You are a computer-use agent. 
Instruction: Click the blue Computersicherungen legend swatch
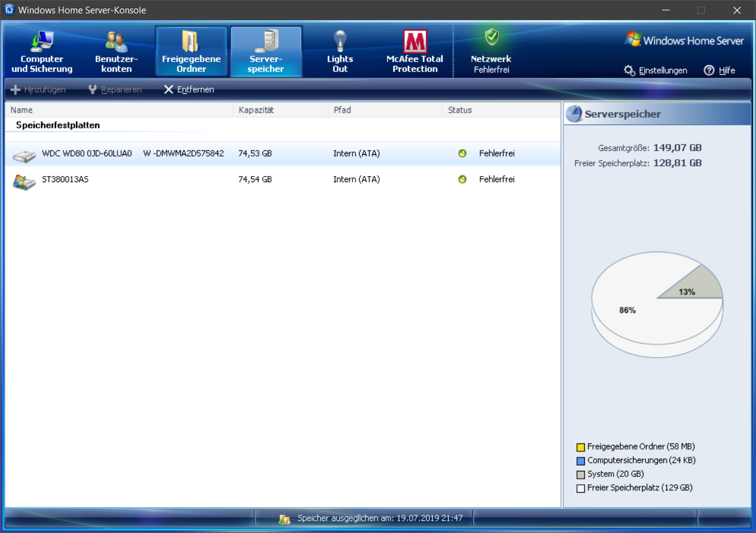coord(581,461)
